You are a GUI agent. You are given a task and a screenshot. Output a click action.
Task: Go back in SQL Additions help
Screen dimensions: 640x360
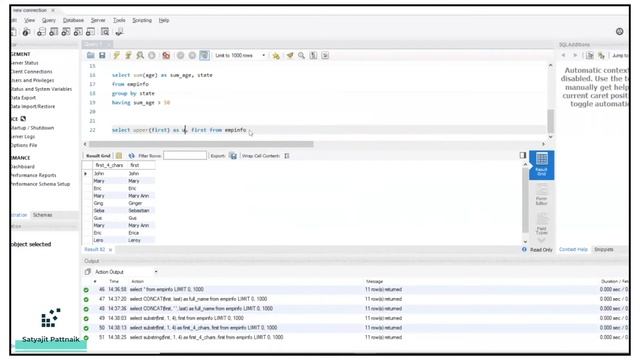point(564,56)
